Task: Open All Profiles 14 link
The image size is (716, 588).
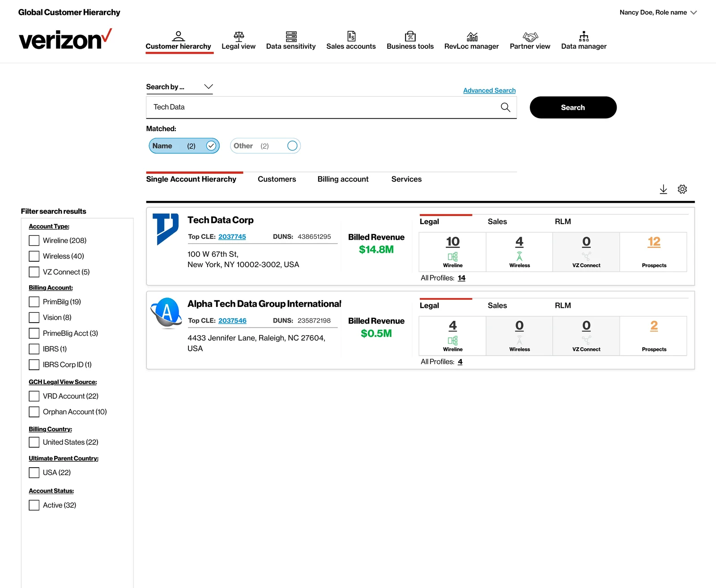Action: tap(461, 278)
